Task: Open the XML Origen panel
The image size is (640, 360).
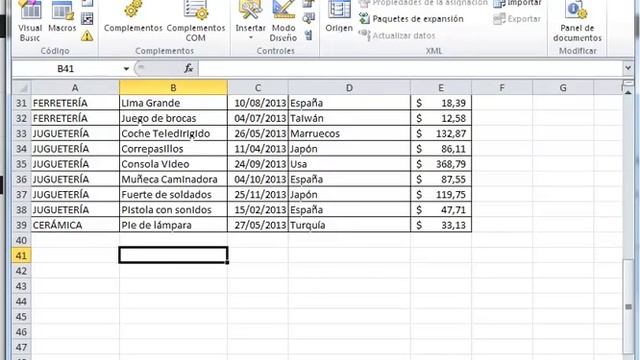Action: (x=339, y=17)
